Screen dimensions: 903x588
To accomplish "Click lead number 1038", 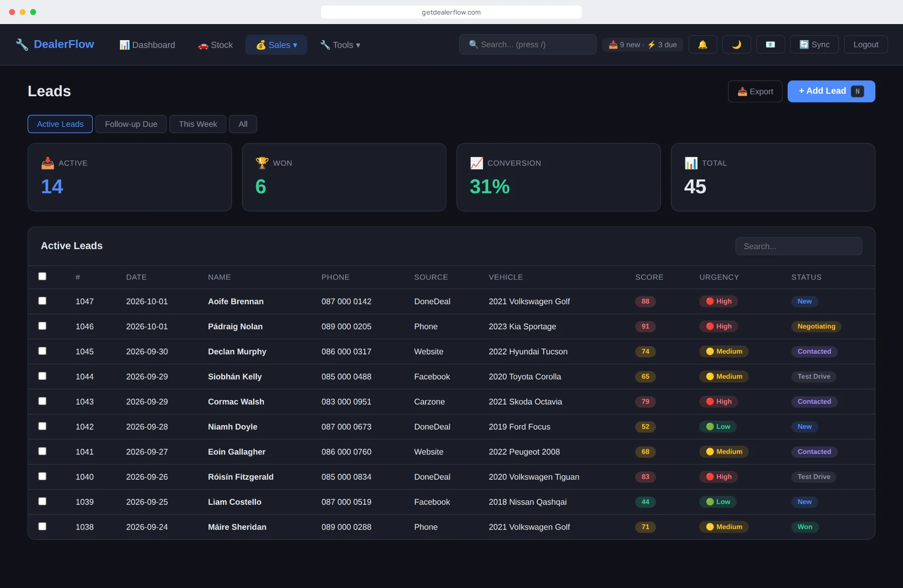I will point(84,527).
